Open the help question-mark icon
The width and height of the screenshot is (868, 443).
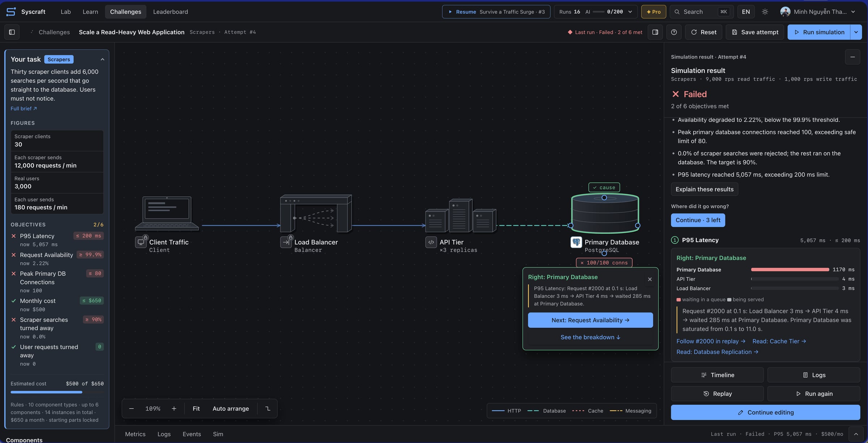pyautogui.click(x=674, y=32)
